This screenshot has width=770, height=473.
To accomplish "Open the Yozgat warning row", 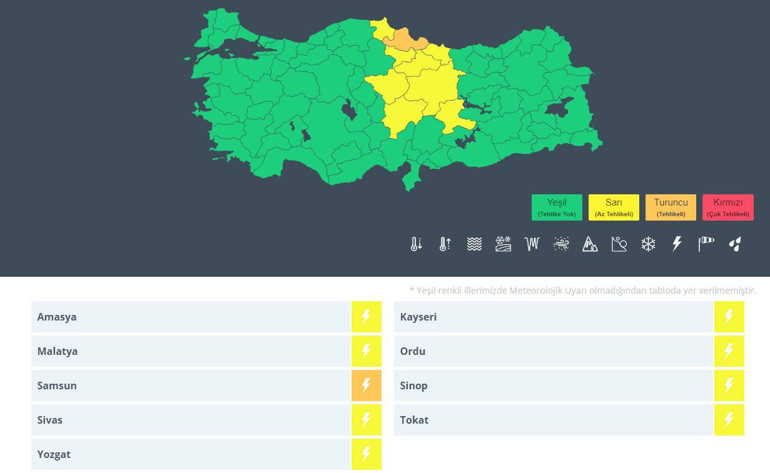I will pos(206,454).
